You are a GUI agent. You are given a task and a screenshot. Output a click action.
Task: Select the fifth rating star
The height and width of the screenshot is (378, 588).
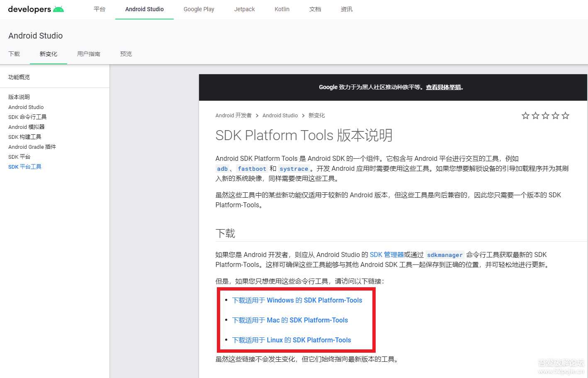tap(565, 116)
